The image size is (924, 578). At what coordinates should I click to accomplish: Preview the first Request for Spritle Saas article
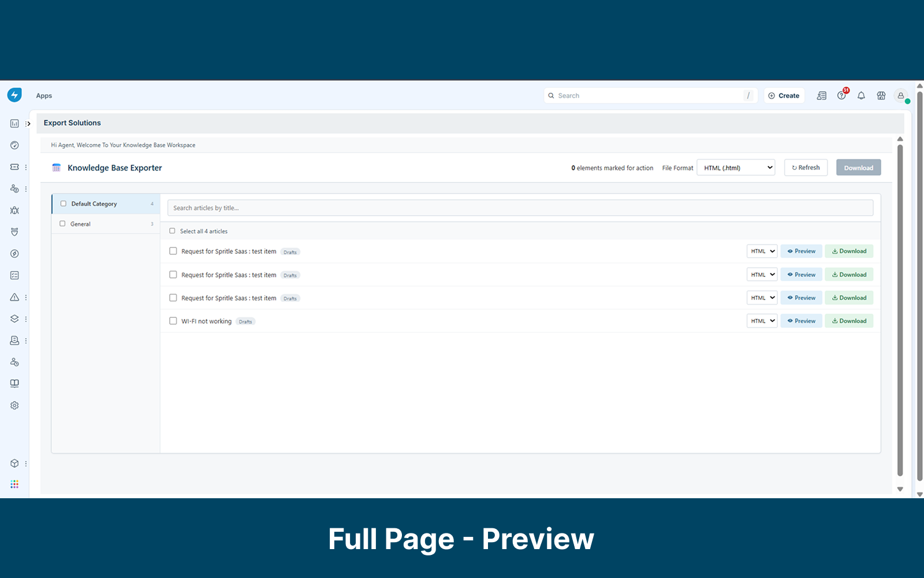pos(802,251)
